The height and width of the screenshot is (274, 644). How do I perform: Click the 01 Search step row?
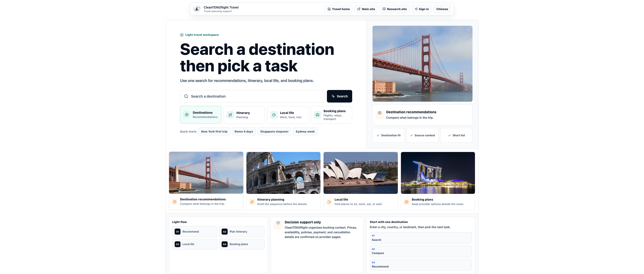pos(420,238)
